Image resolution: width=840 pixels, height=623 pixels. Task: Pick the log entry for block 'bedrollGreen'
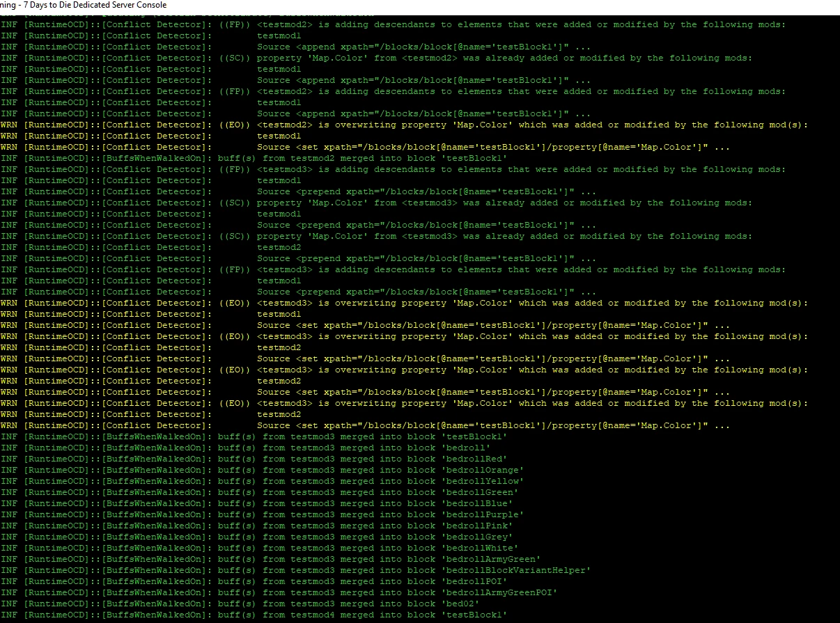click(260, 492)
